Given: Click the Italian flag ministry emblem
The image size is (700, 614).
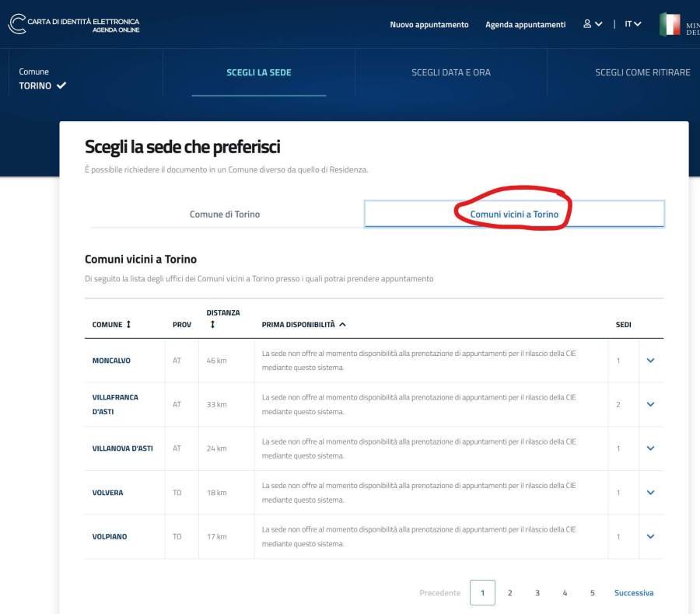Looking at the screenshot, I should tap(670, 24).
